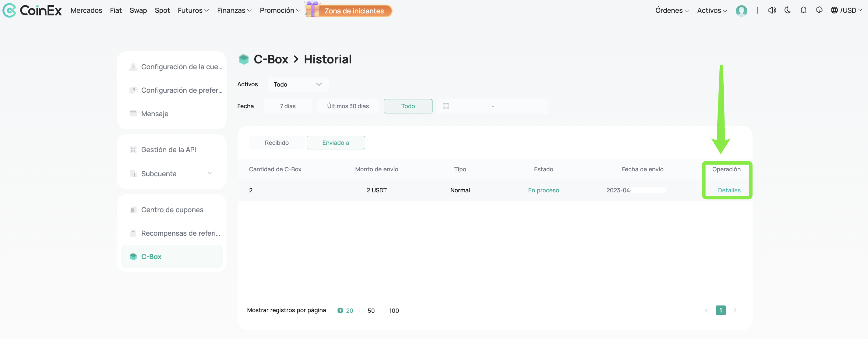Click the Zona de iniciantes banner
The width and height of the screenshot is (868, 339).
355,11
